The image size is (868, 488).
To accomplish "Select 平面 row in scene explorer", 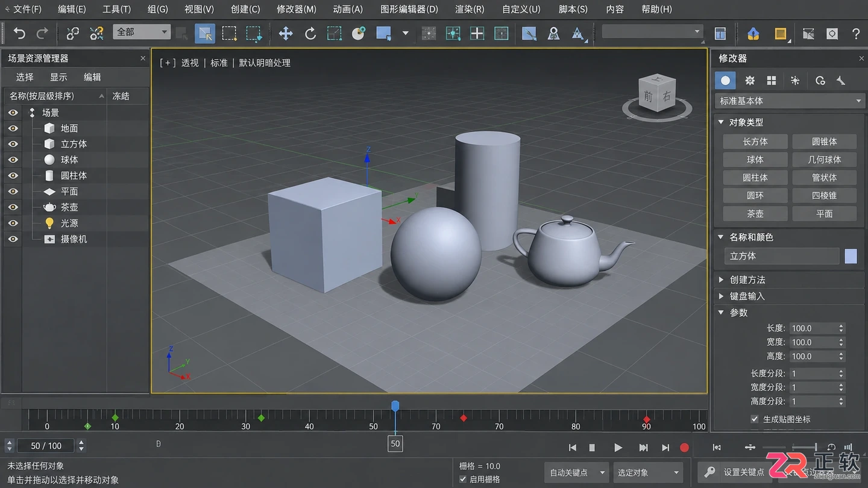I will click(75, 192).
